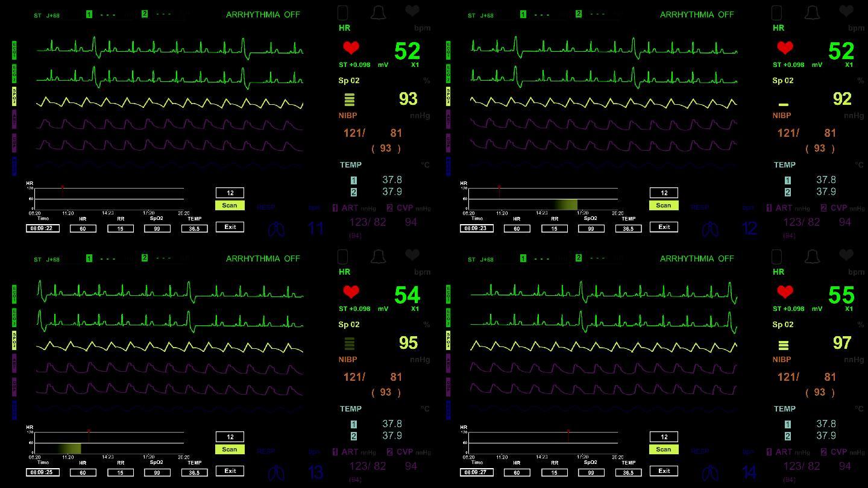Select ST channel 2 box on the SpO2 93 monitor
The image size is (868, 488).
pos(145,14)
